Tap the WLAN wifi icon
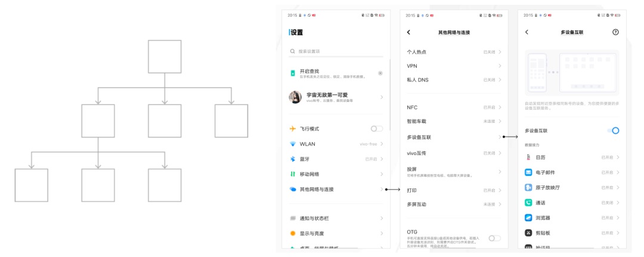Screen dimensions: 644x257 tap(292, 144)
